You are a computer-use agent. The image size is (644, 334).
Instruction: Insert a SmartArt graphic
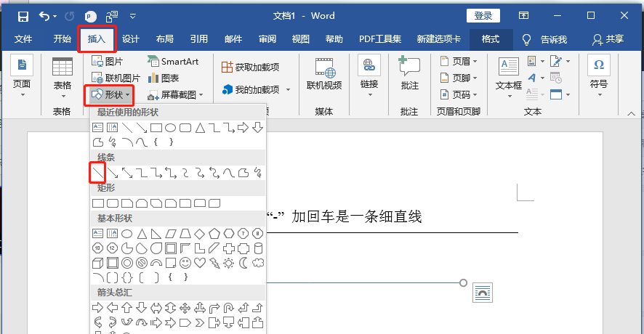[x=173, y=62]
